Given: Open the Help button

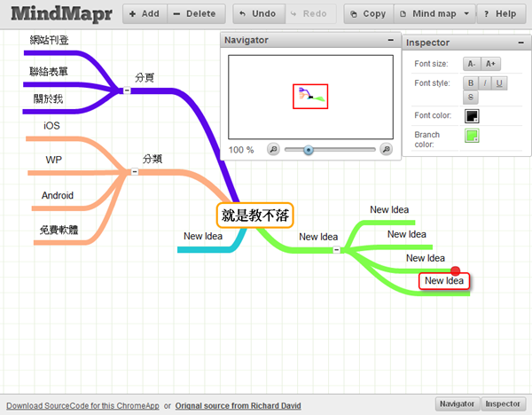Looking at the screenshot, I should point(502,14).
